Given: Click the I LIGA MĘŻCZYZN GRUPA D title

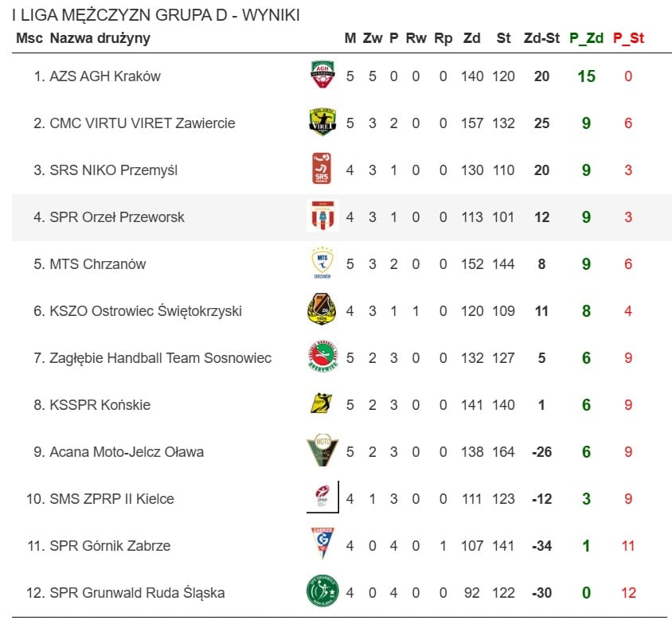Looking at the screenshot, I should (x=156, y=16).
